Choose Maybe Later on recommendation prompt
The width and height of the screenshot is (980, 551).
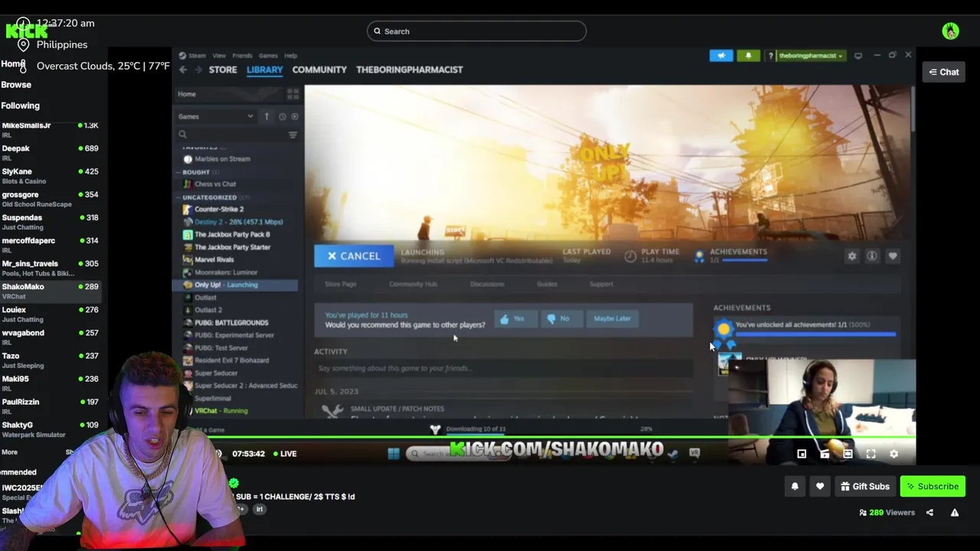pos(612,319)
